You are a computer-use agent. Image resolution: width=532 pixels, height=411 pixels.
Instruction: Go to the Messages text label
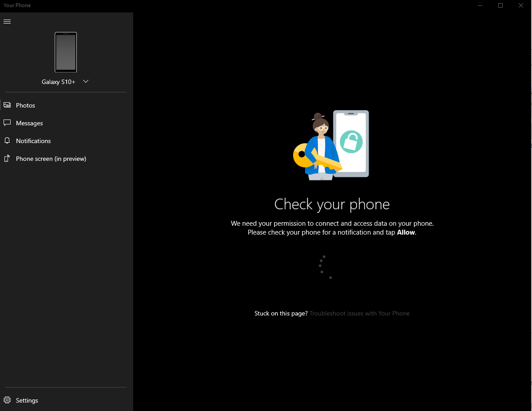29,123
